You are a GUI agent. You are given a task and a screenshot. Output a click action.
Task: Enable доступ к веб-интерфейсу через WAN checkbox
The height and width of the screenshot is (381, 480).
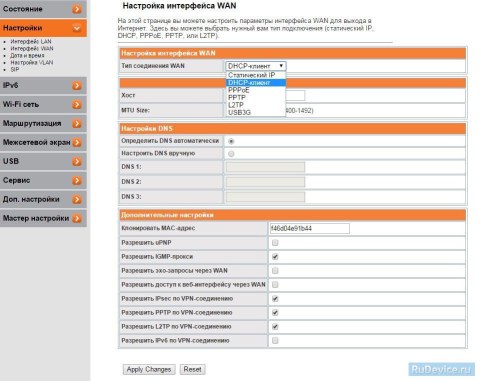[275, 285]
